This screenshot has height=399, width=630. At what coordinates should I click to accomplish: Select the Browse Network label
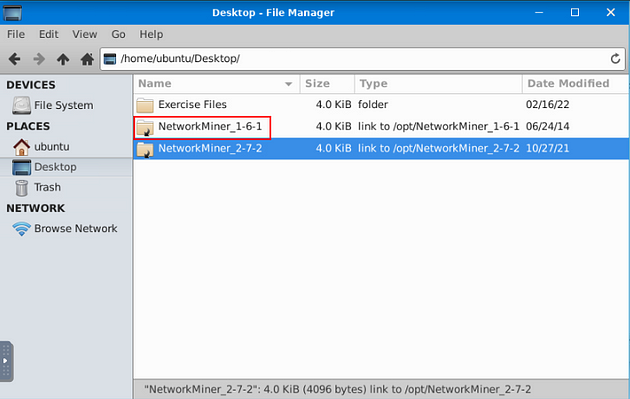click(x=76, y=229)
